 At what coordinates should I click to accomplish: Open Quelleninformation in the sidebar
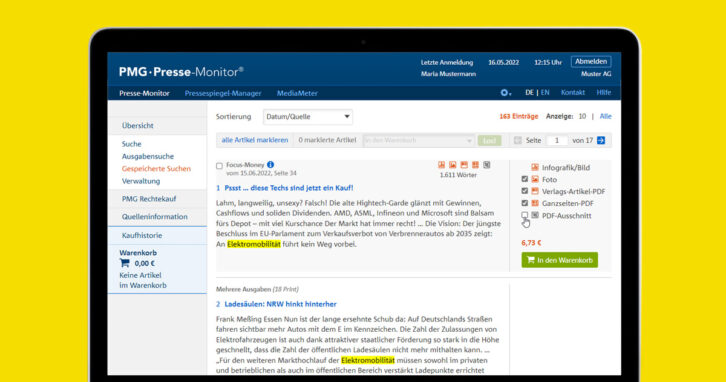155,217
